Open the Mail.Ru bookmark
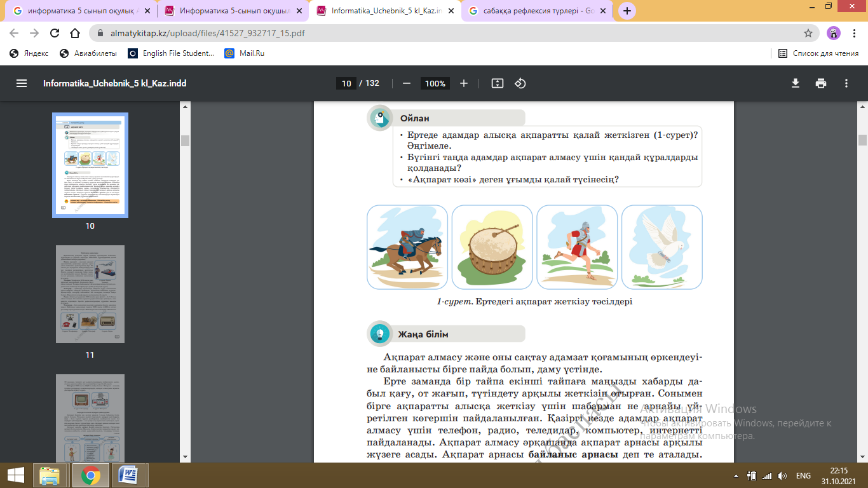The image size is (868, 488). coord(245,53)
